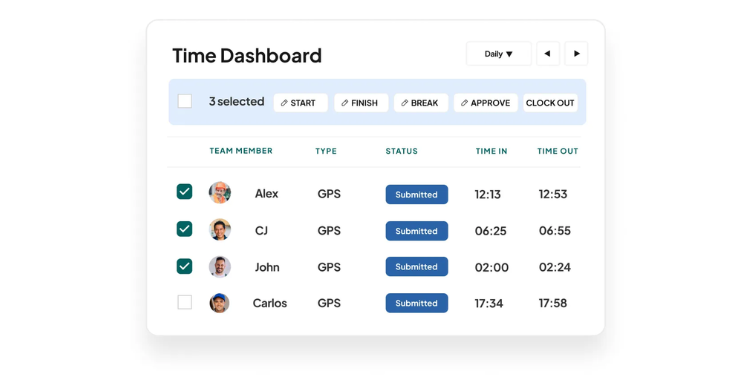
Task: Click the name Carlos
Action: [x=270, y=303]
